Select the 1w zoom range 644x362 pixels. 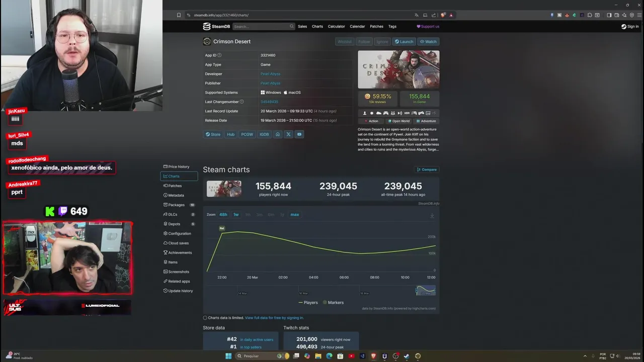tap(235, 215)
